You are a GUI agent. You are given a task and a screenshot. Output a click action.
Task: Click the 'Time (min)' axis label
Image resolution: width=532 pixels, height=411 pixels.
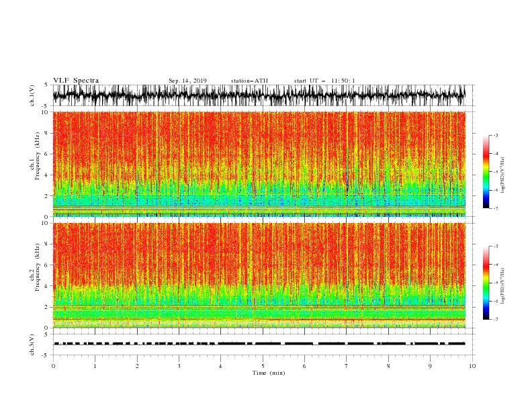pyautogui.click(x=269, y=373)
